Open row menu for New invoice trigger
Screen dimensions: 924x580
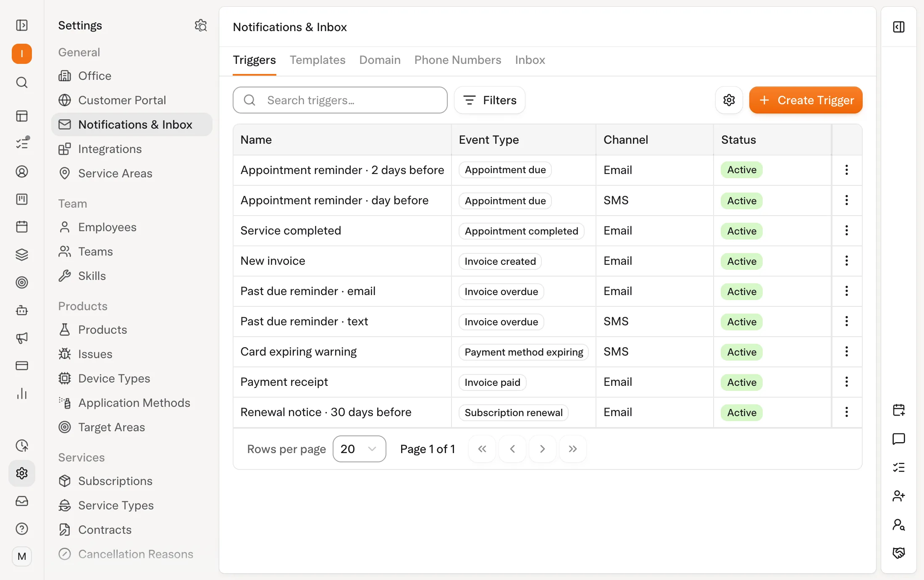(847, 261)
